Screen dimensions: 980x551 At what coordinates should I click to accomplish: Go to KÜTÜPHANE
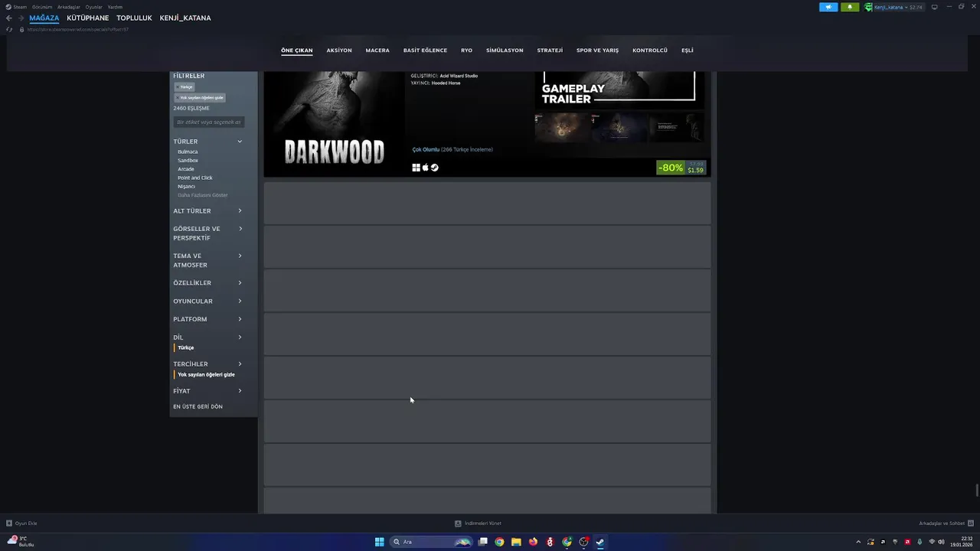[x=88, y=18]
